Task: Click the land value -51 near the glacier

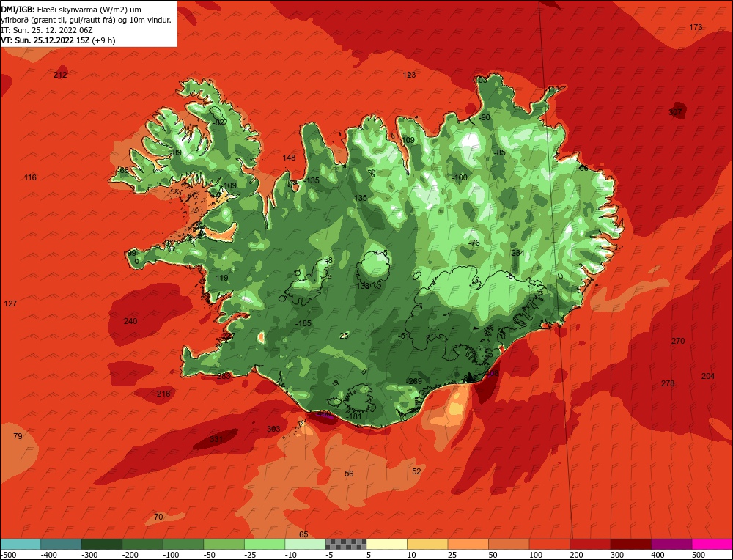Action: [x=404, y=336]
